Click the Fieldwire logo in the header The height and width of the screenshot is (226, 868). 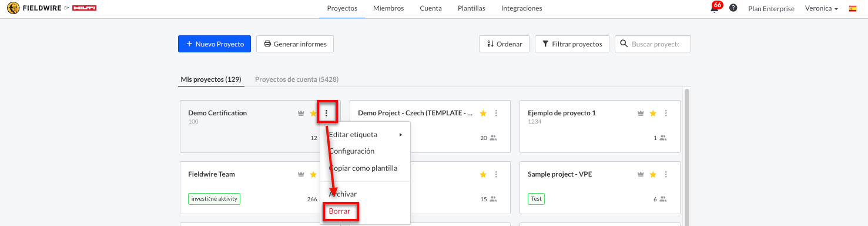(x=52, y=8)
